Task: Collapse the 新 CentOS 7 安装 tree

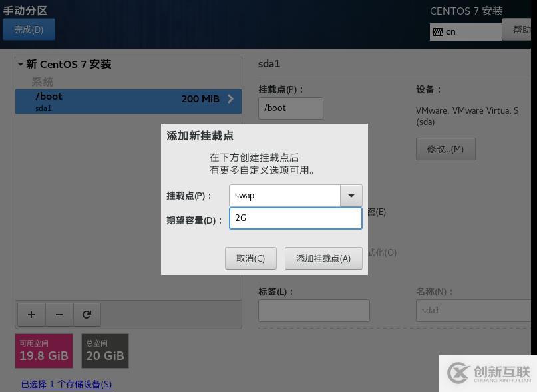Action: tap(21, 64)
